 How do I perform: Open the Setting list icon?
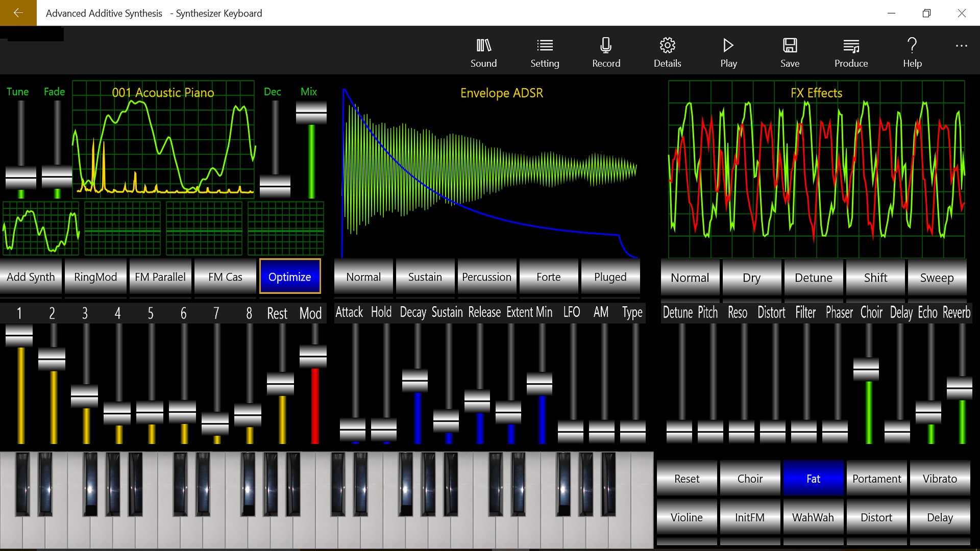(545, 46)
